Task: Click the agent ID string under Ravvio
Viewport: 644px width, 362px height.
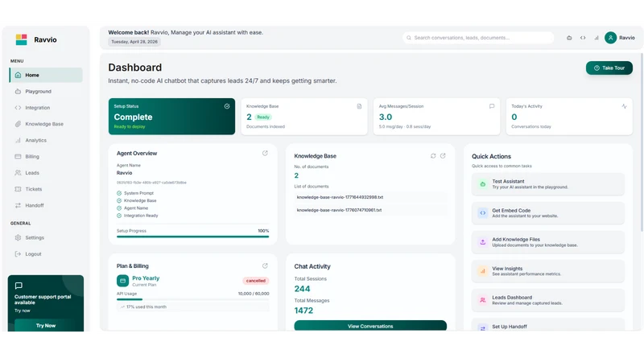Action: [151, 183]
